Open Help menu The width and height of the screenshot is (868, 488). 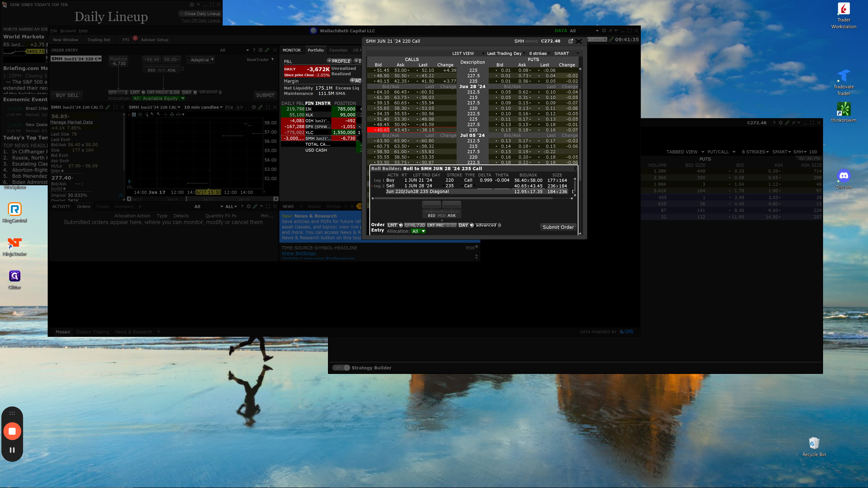coord(83,31)
